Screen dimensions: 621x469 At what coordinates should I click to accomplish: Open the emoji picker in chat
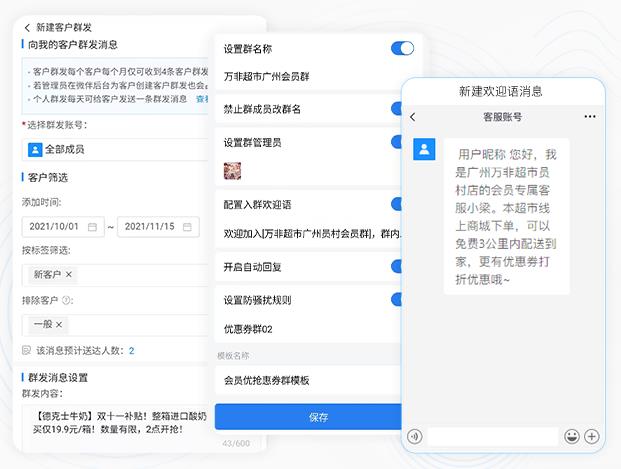571,437
